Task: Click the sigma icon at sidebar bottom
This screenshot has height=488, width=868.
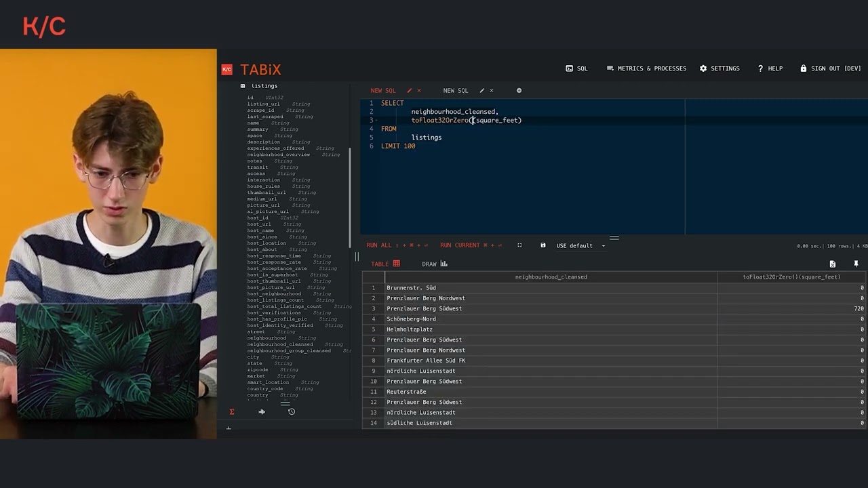Action: click(232, 411)
